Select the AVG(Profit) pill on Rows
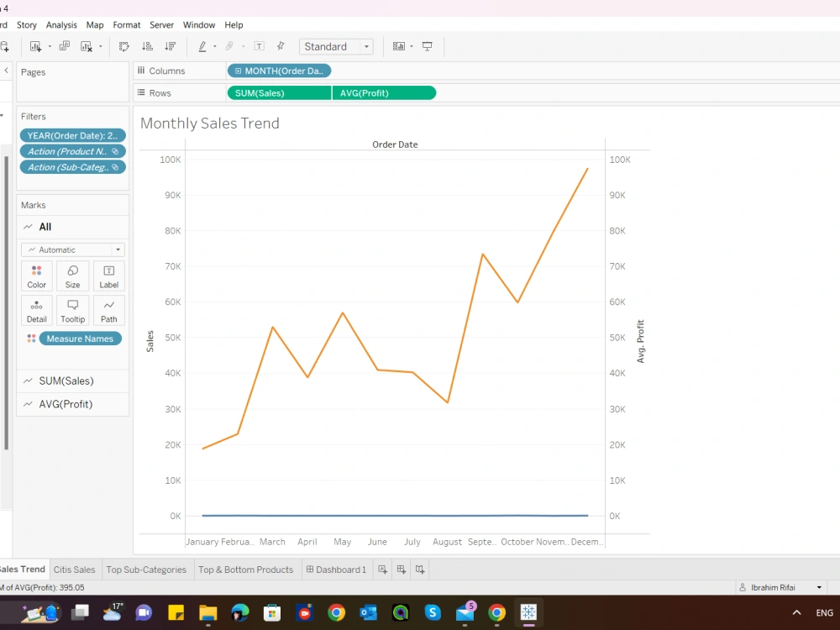 click(x=384, y=92)
